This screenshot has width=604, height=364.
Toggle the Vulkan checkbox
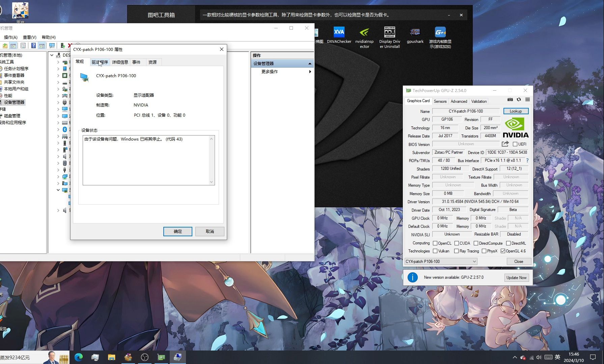[x=435, y=251]
